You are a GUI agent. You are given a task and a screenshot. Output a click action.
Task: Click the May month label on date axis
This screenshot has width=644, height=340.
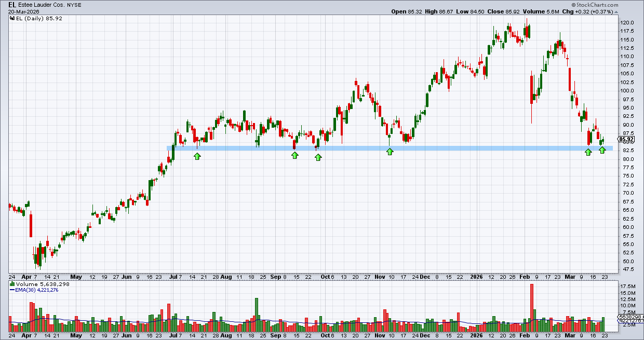coord(76,277)
